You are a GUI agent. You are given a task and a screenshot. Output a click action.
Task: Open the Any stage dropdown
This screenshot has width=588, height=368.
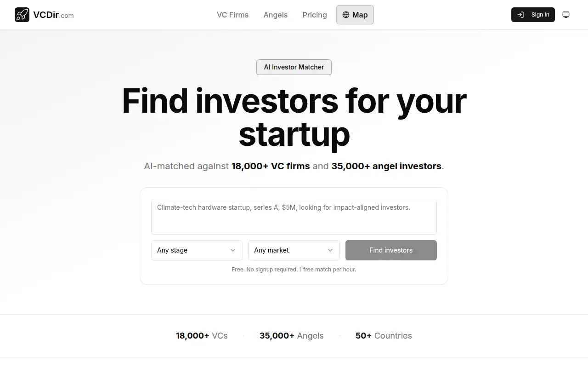(x=197, y=250)
